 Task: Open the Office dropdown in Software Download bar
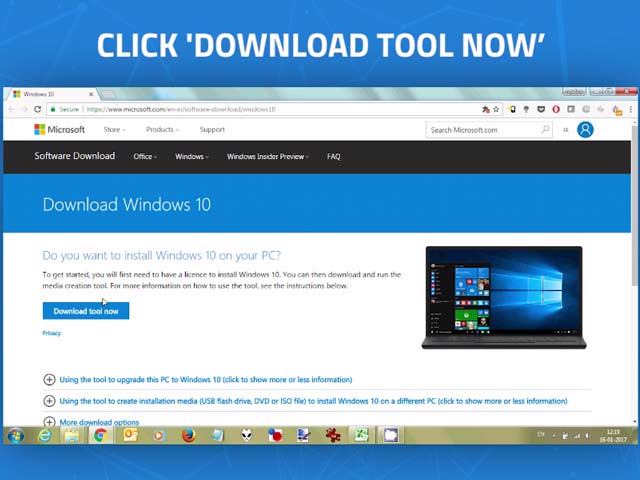145,156
